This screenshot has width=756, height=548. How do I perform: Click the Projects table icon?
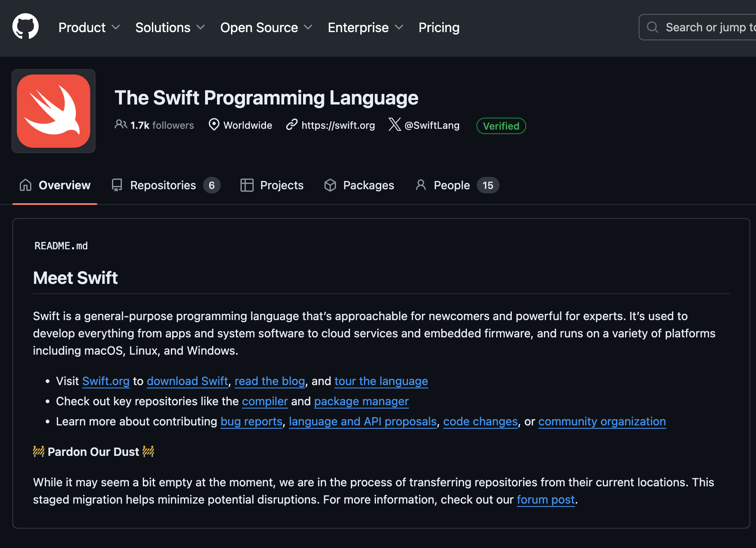pos(247,185)
